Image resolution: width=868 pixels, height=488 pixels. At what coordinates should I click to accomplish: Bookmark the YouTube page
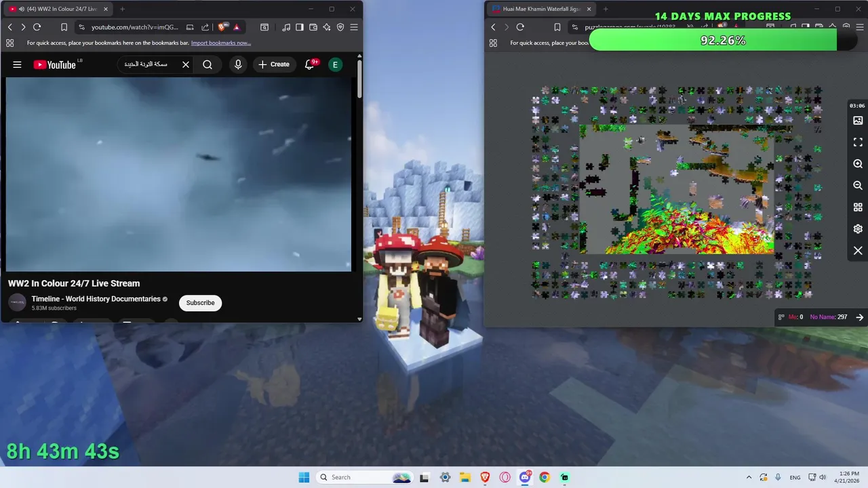[x=64, y=27]
